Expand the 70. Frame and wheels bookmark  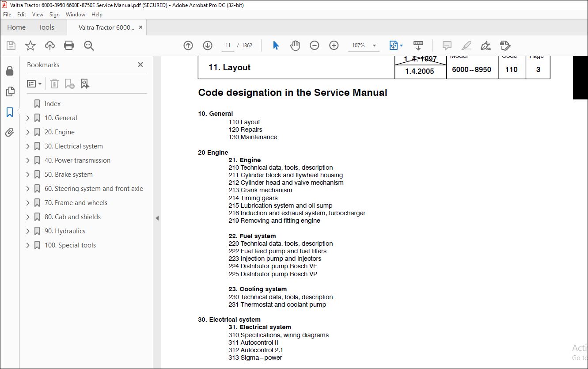[28, 203]
